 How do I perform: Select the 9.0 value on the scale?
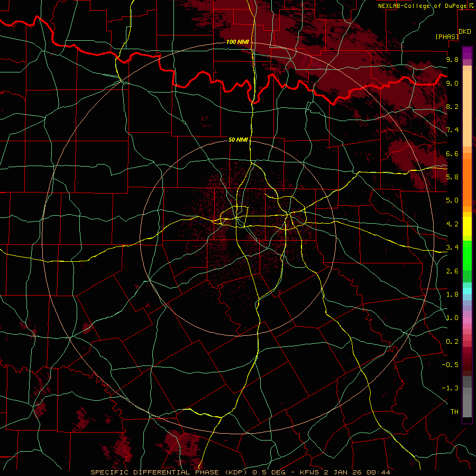(452, 83)
